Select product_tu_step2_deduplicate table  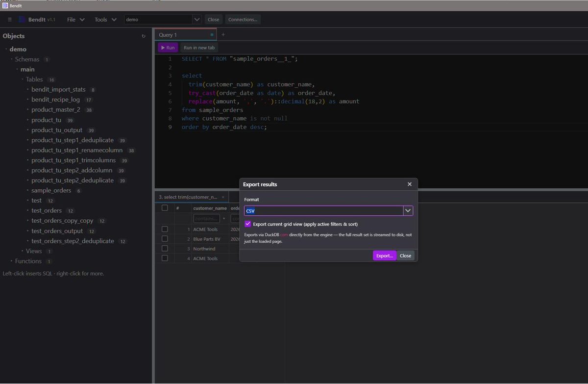pyautogui.click(x=73, y=180)
